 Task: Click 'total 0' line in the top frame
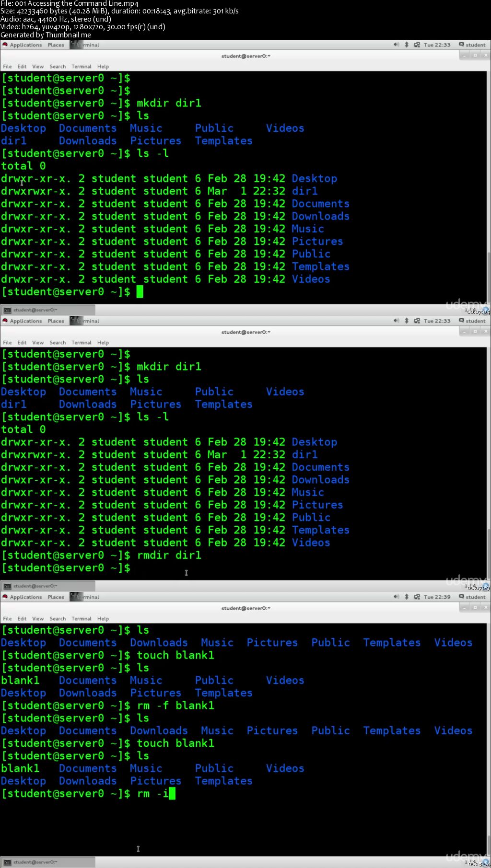(x=23, y=166)
